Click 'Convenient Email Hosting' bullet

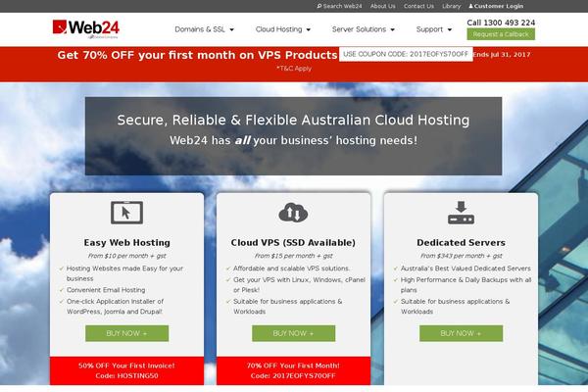(x=106, y=290)
